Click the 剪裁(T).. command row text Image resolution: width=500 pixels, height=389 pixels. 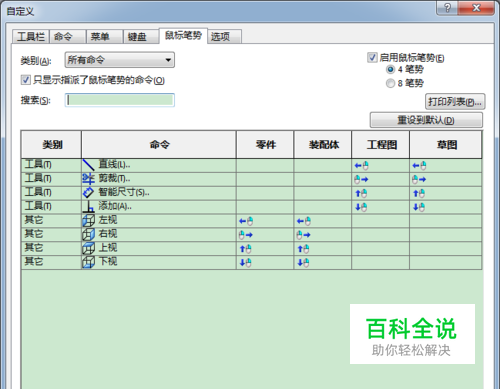point(114,179)
